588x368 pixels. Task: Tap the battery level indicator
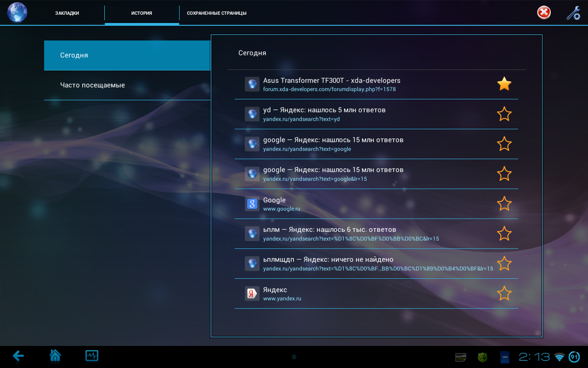[x=574, y=357]
